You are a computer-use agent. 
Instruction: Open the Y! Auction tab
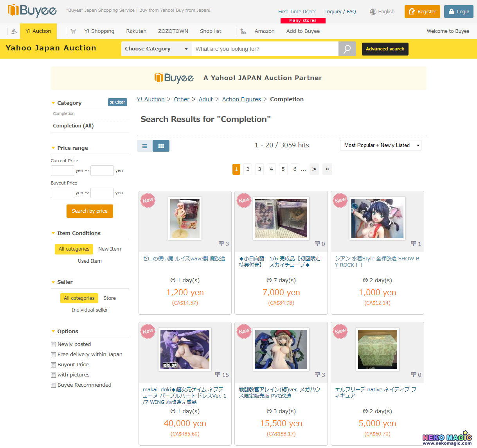coord(38,31)
